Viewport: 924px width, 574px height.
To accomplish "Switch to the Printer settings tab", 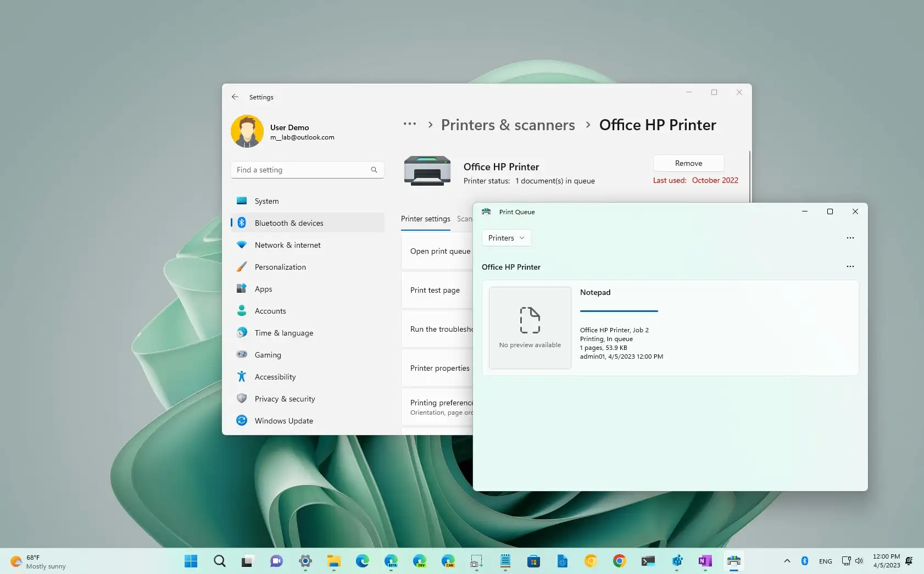I will (x=426, y=219).
